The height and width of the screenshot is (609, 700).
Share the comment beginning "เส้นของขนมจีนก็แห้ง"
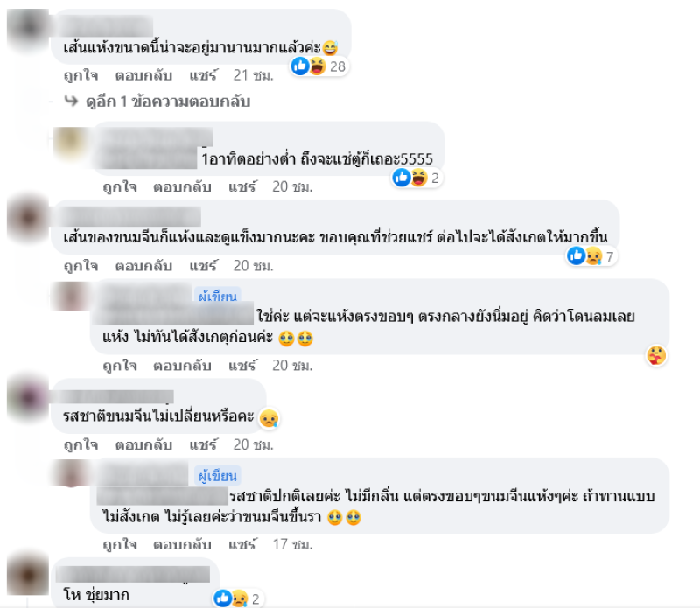[203, 266]
